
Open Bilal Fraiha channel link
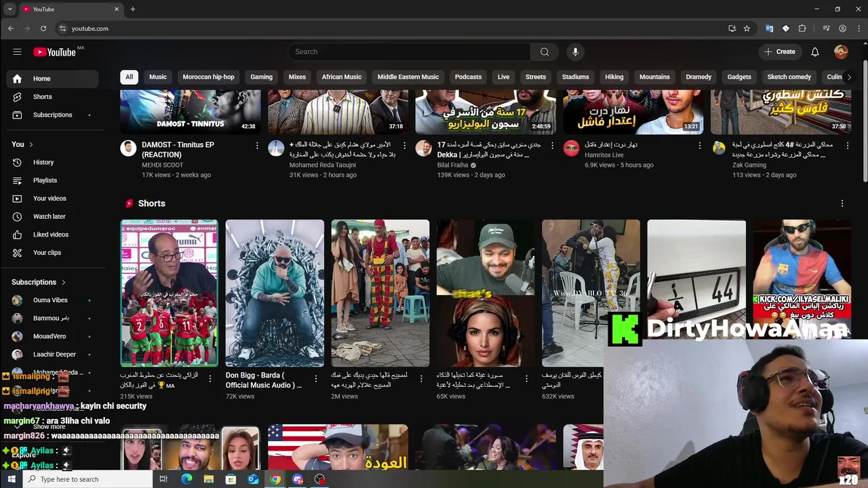[452, 165]
